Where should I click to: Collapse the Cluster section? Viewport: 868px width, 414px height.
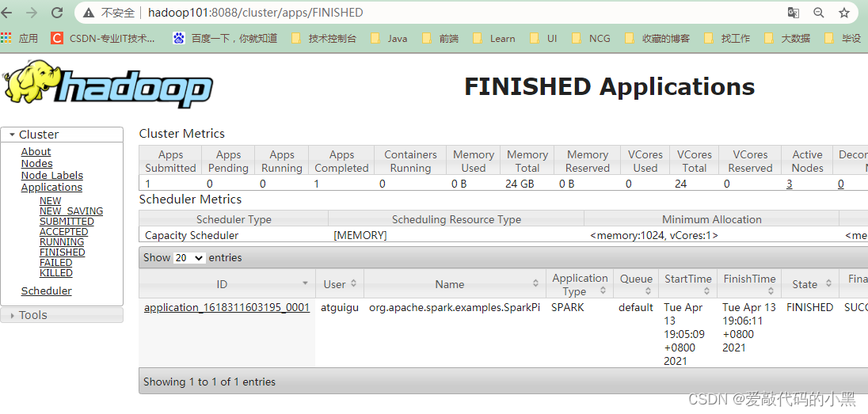tap(62, 135)
